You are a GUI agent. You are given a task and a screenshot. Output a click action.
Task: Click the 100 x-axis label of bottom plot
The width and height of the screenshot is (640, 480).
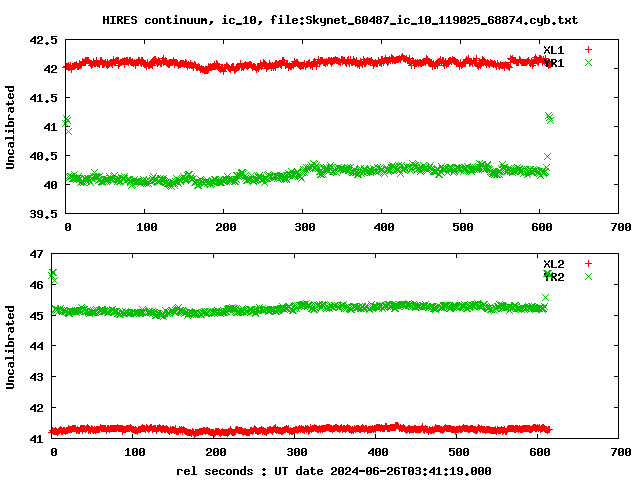(x=135, y=452)
